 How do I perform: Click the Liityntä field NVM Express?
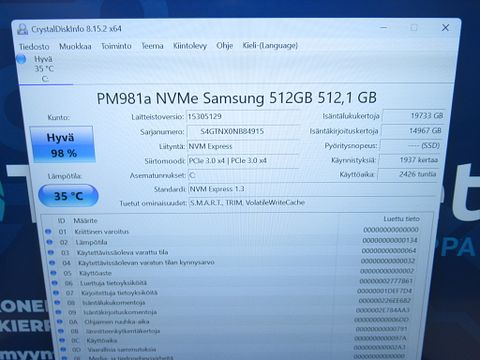tap(244, 146)
